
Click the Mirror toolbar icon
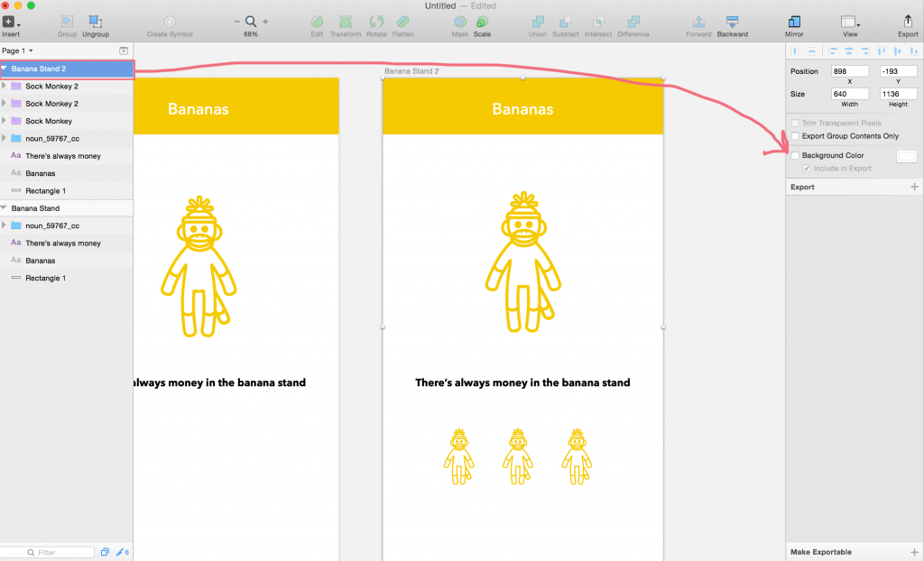794,21
